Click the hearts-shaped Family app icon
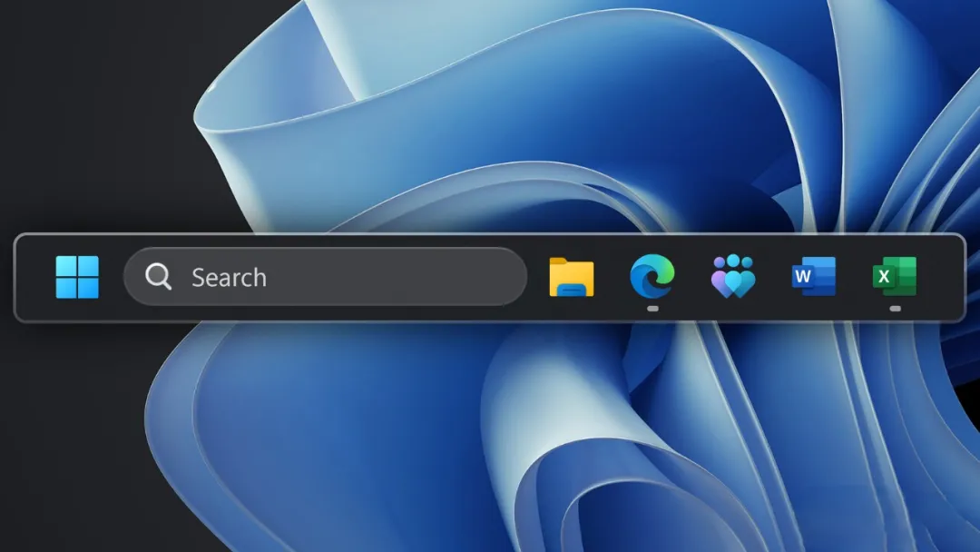Screen dimensions: 980x552 click(x=732, y=276)
